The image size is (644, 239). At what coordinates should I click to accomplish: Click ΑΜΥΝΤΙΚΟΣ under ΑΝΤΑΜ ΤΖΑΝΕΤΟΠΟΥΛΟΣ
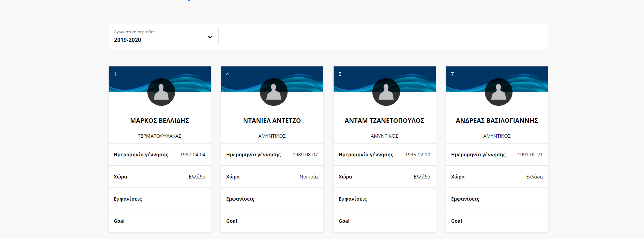pos(384,136)
